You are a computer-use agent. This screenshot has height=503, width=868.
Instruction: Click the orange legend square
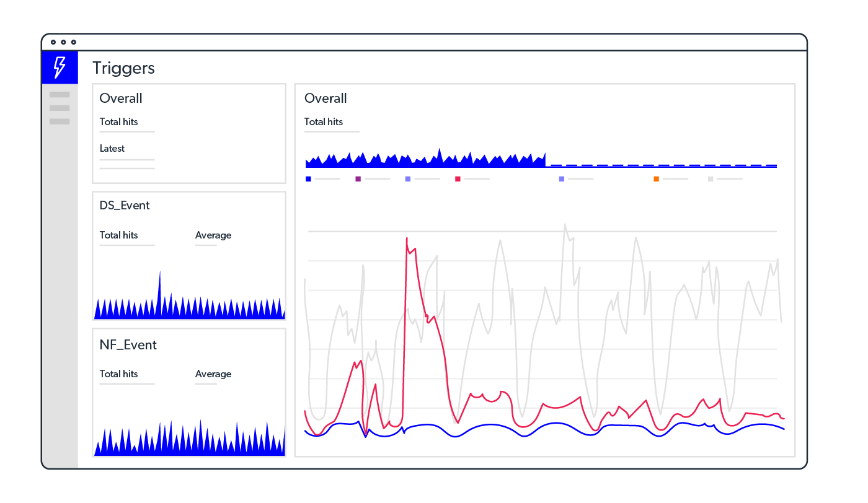[656, 179]
